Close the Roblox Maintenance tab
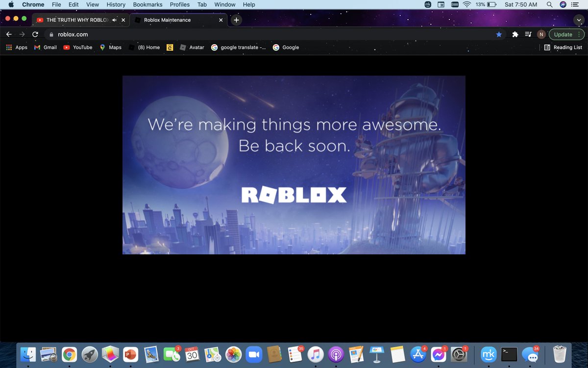The image size is (588, 368). tap(221, 20)
